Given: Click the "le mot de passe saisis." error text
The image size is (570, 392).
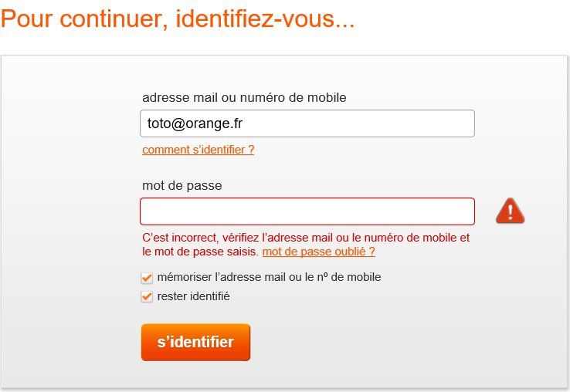Looking at the screenshot, I should click(x=201, y=252).
